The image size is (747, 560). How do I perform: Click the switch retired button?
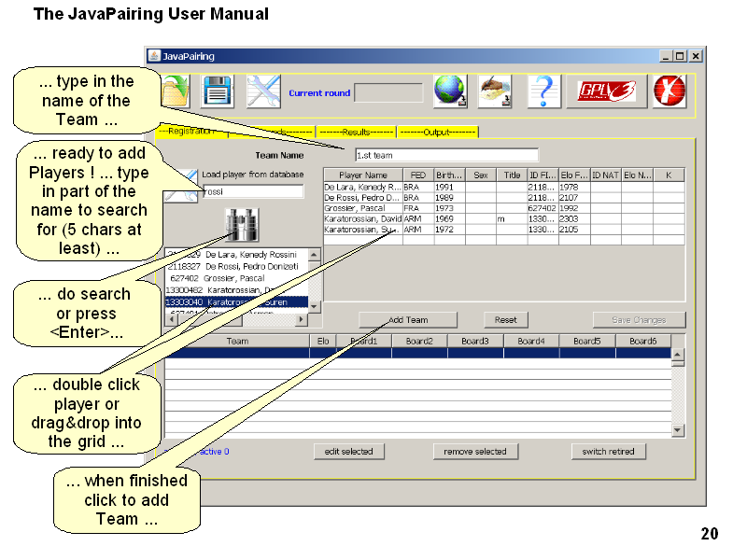click(608, 452)
